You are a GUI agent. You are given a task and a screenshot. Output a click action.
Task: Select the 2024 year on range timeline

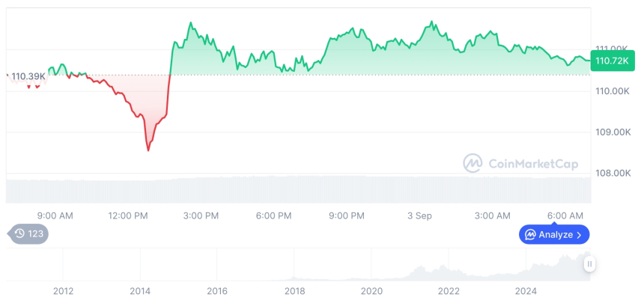point(526,290)
